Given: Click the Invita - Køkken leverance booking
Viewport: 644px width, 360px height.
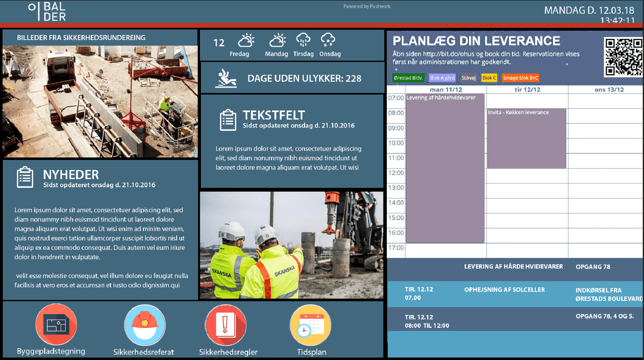Looking at the screenshot, I should (526, 137).
